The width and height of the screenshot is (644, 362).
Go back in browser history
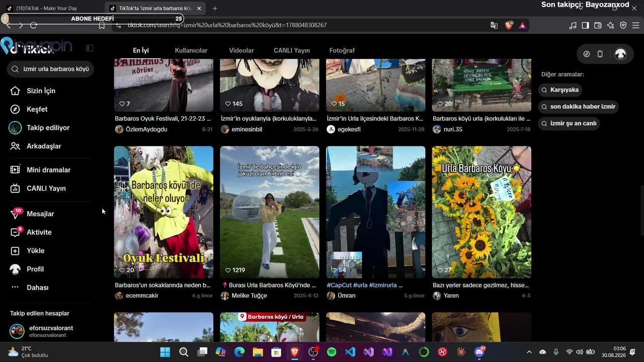9,25
